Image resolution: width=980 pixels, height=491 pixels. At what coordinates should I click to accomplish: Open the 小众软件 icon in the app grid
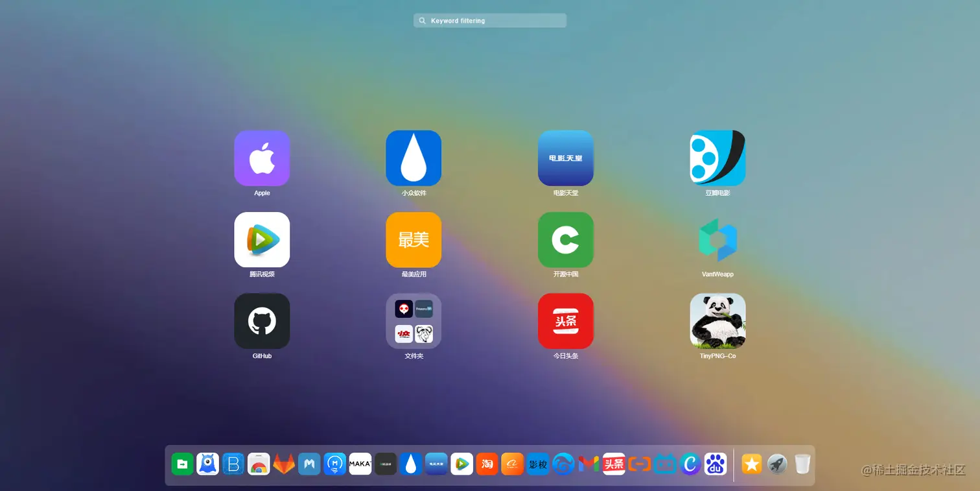[414, 158]
